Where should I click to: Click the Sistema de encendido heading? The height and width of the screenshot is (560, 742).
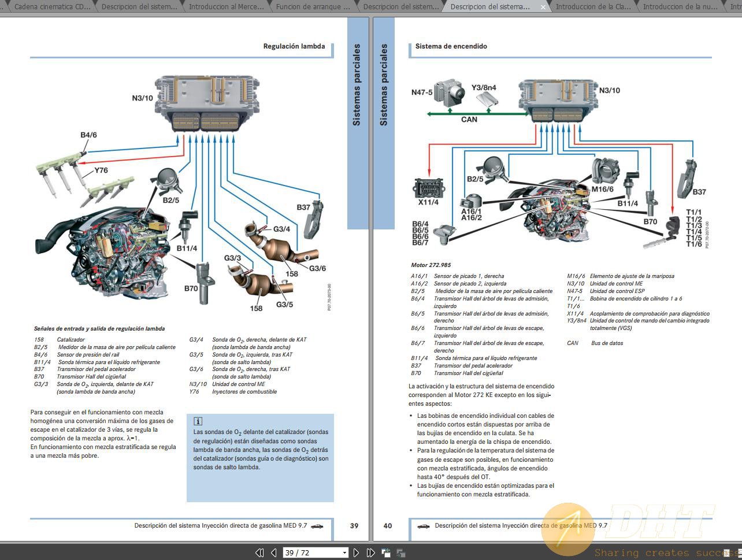point(451,46)
